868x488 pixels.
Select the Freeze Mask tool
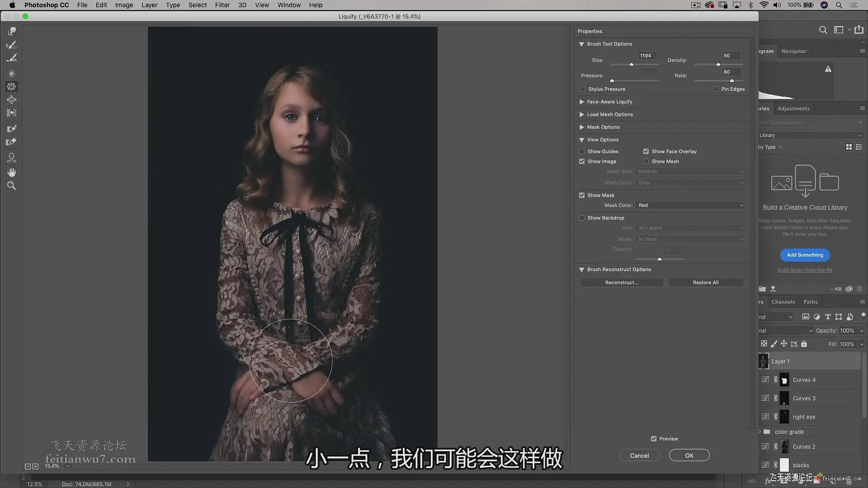[12, 128]
